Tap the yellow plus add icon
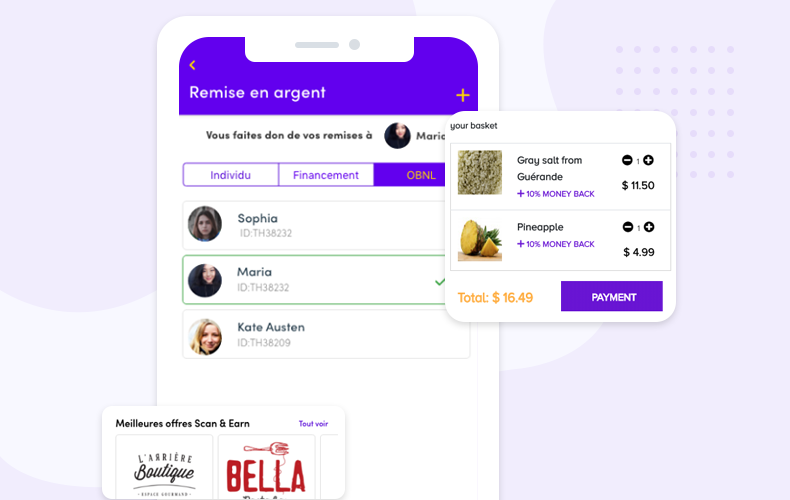The height and width of the screenshot is (500, 790). 463,95
